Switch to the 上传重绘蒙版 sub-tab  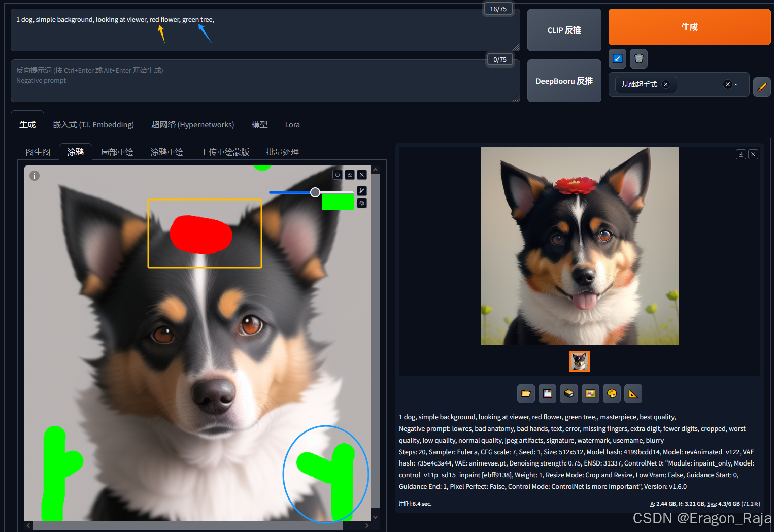tap(225, 152)
